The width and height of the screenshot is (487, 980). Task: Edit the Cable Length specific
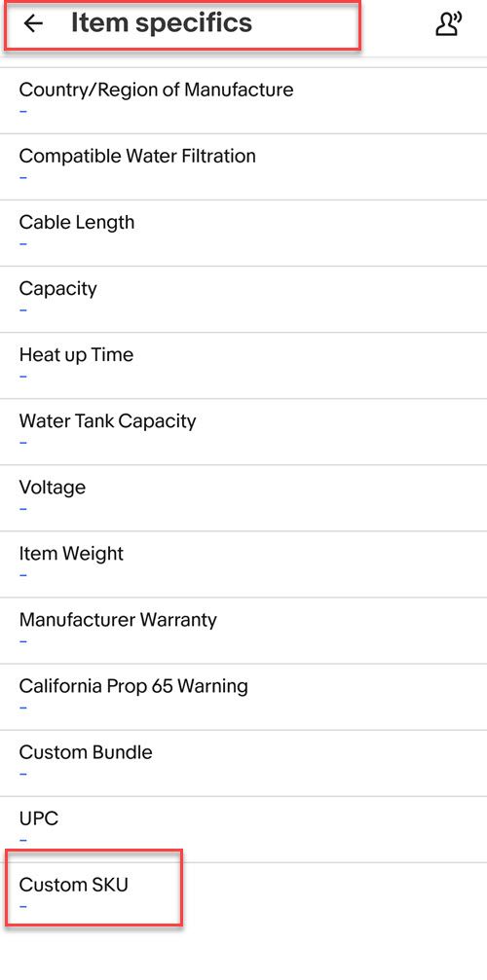(x=243, y=234)
